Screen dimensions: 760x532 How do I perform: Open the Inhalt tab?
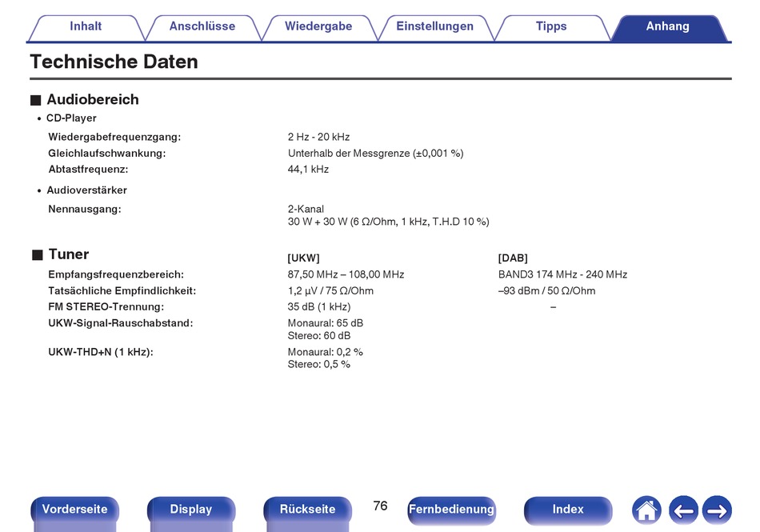point(86,27)
